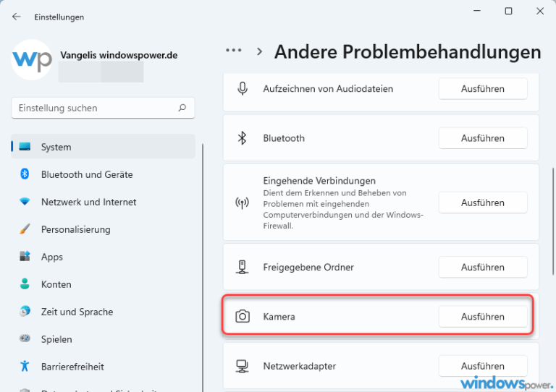556x392 pixels.
Task: Click the Barrierefreiheit accessibility icon
Action: pyautogui.click(x=25, y=367)
